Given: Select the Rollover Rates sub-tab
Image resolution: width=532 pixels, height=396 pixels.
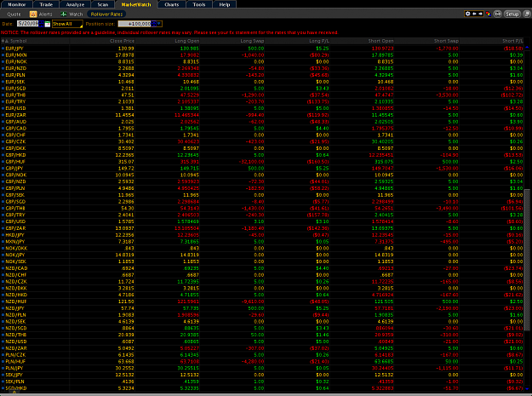Looking at the screenshot, I should (106, 14).
